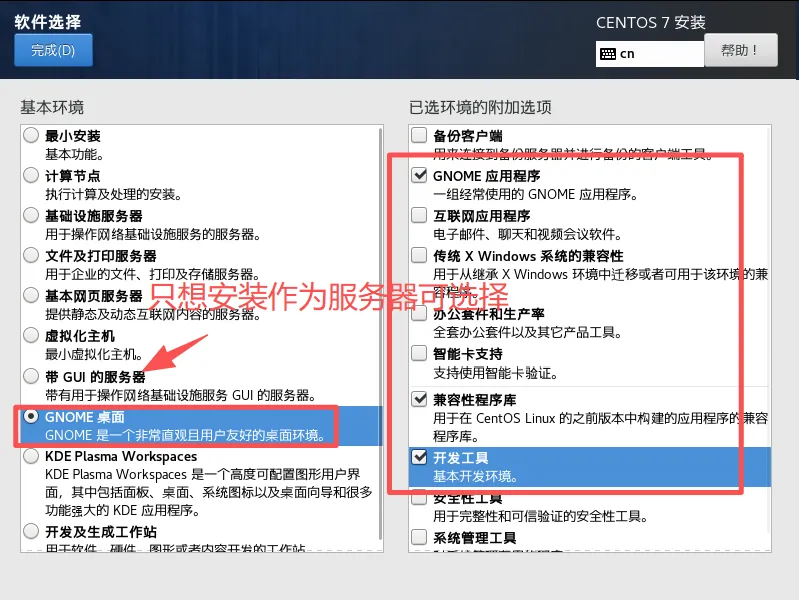
Task: Uncheck 兼容性程序库 checkbox
Action: (419, 399)
